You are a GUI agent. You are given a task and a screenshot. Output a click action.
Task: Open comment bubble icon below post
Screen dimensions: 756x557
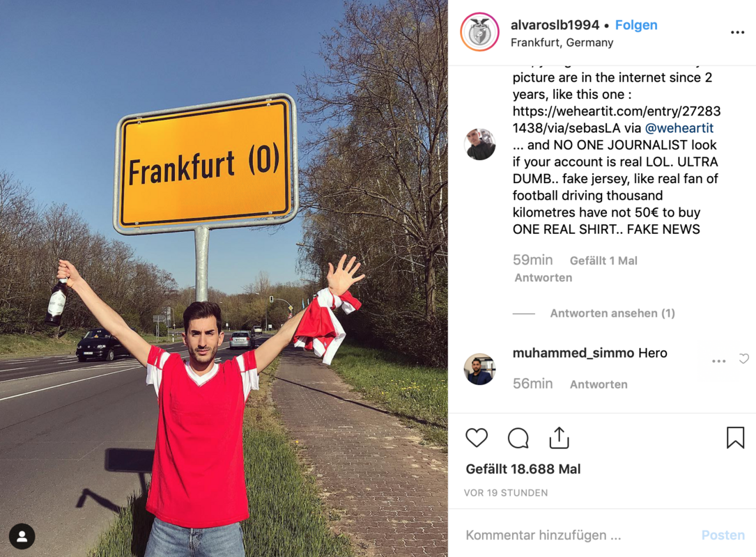point(518,438)
